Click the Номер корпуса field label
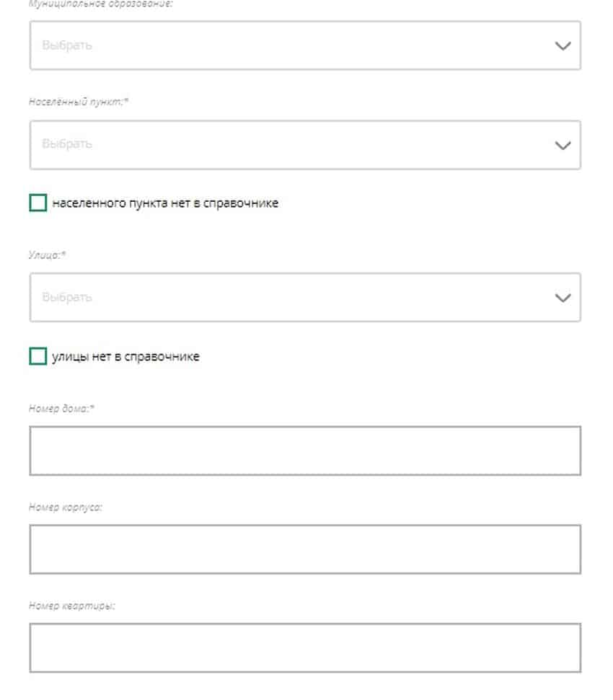The width and height of the screenshot is (613, 700). click(x=66, y=507)
